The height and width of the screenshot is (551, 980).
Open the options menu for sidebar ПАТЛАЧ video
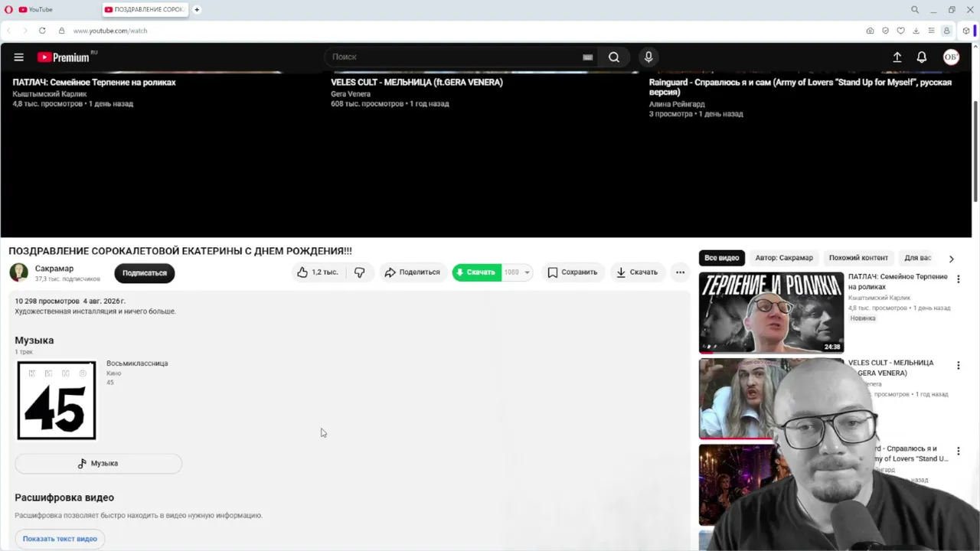pyautogui.click(x=958, y=279)
